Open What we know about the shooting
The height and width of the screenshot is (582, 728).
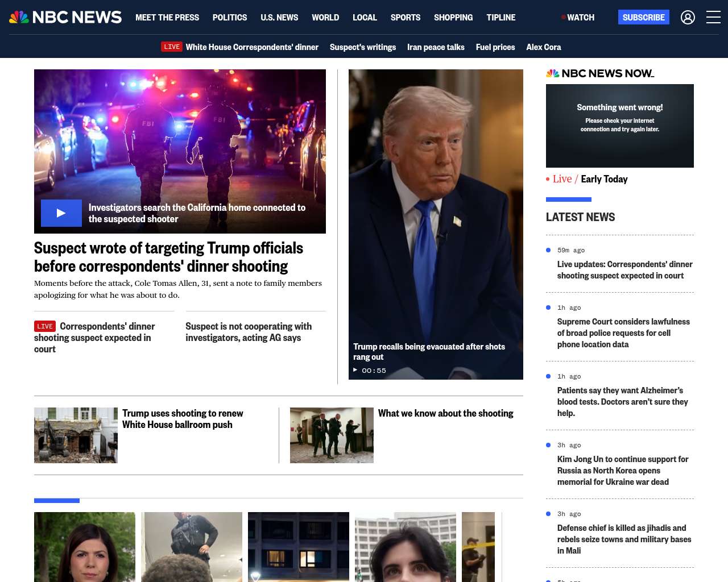445,413
